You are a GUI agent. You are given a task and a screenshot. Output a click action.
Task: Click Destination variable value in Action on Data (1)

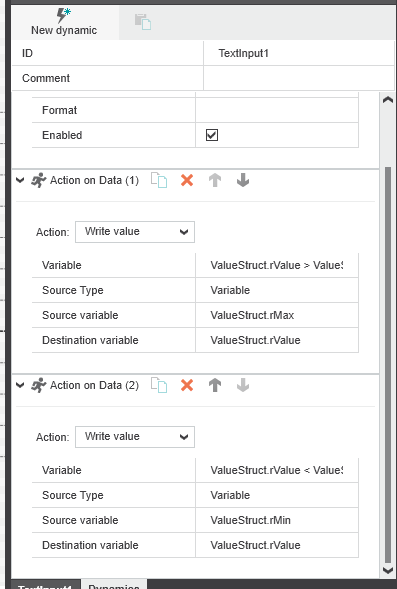coord(277,340)
